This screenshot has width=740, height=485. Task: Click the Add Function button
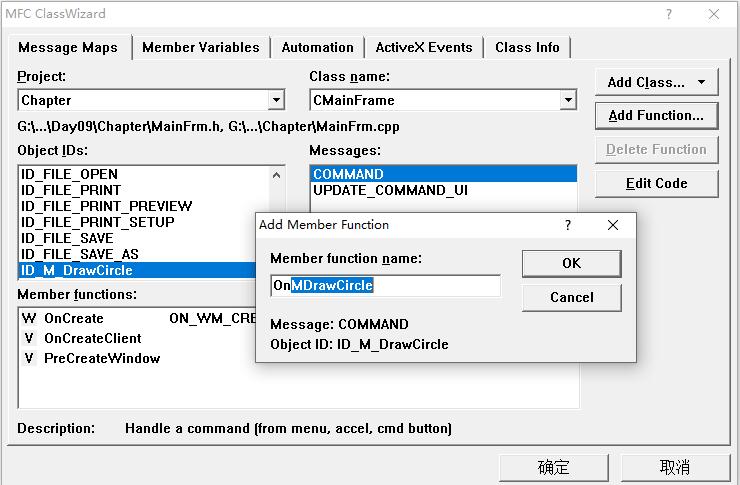point(656,116)
